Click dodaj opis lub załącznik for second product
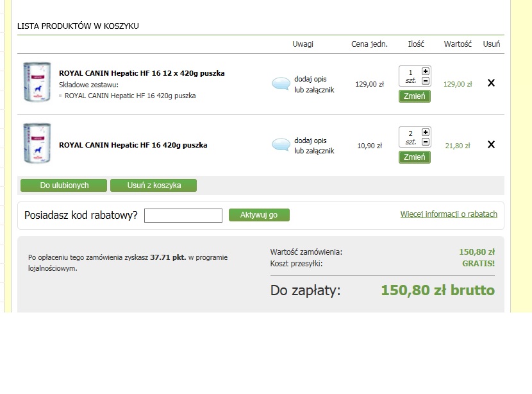The width and height of the screenshot is (532, 394). (x=311, y=146)
